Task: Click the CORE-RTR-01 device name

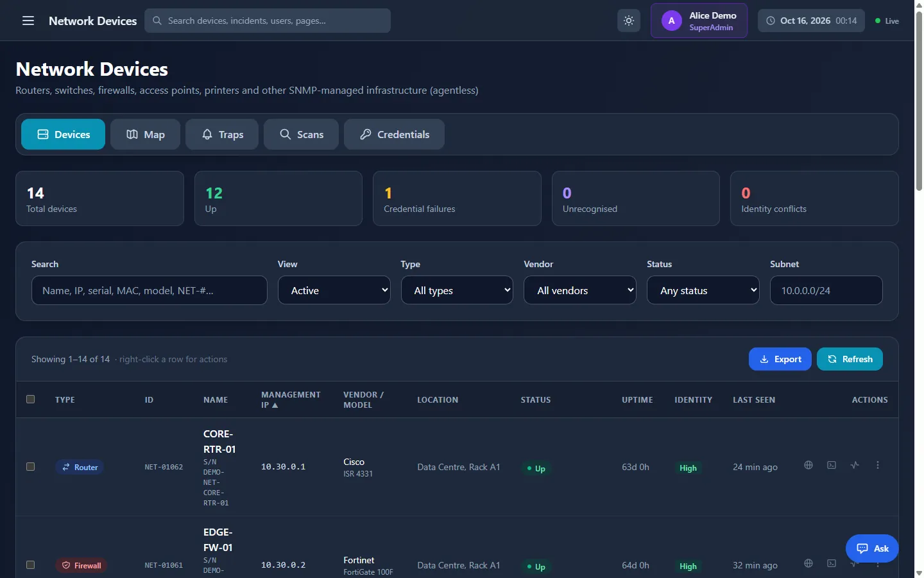Action: pos(219,442)
